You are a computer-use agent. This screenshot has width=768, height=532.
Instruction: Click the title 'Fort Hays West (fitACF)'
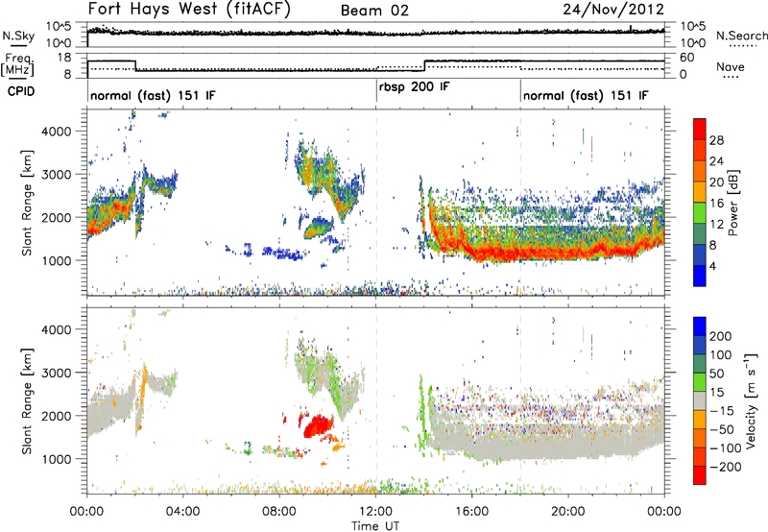(x=189, y=10)
